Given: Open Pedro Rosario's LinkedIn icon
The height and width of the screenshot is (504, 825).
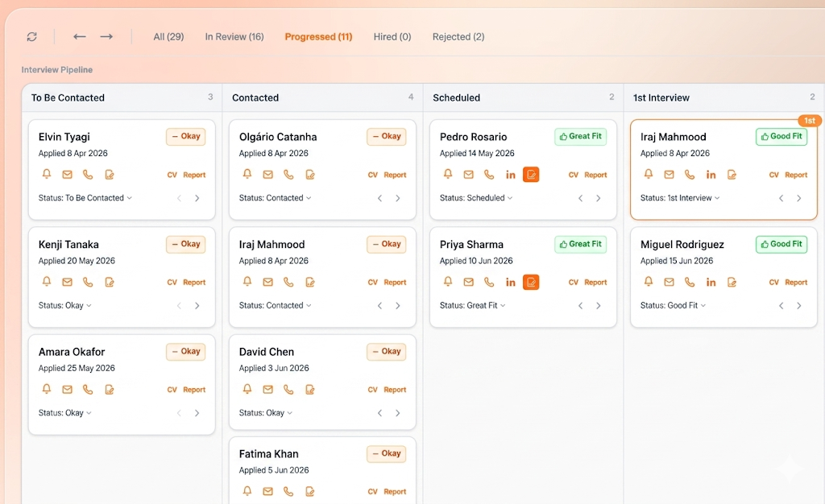Looking at the screenshot, I should coord(510,175).
